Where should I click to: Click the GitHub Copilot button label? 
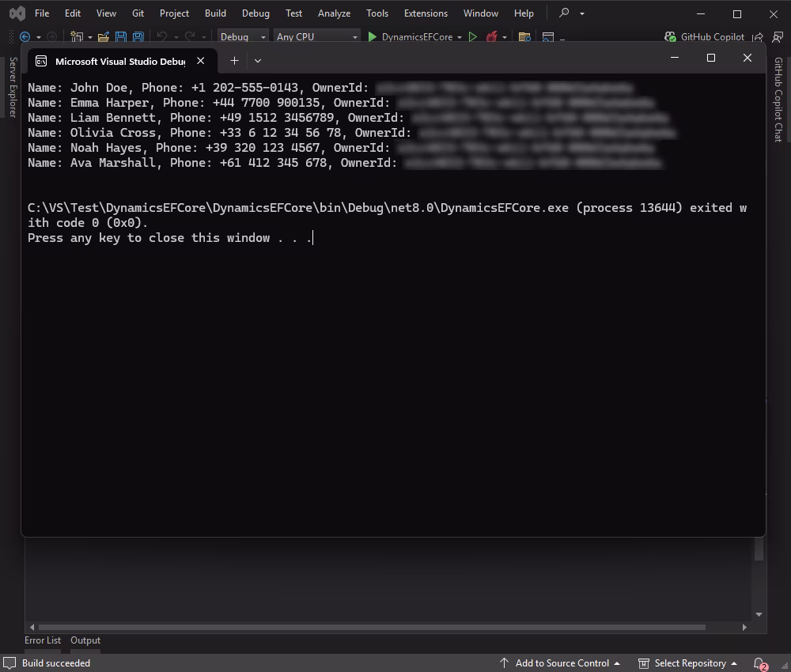pos(713,37)
